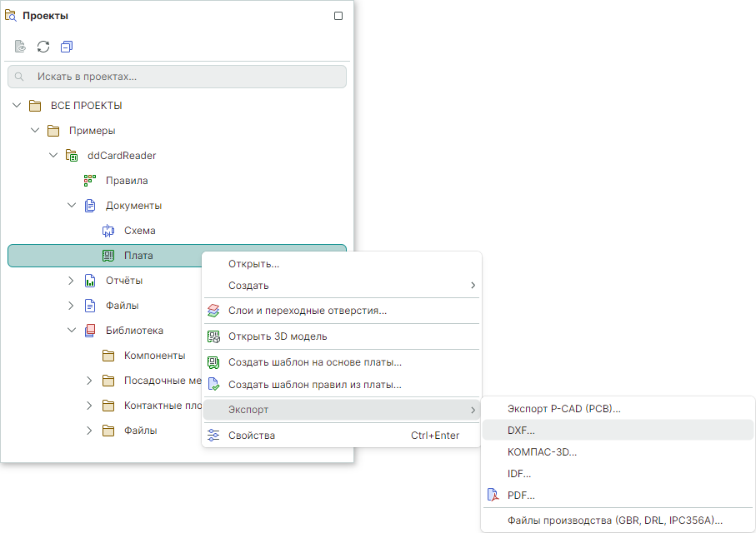Maximize the Проекты panel with square button
Image resolution: width=756 pixels, height=533 pixels.
tap(338, 16)
